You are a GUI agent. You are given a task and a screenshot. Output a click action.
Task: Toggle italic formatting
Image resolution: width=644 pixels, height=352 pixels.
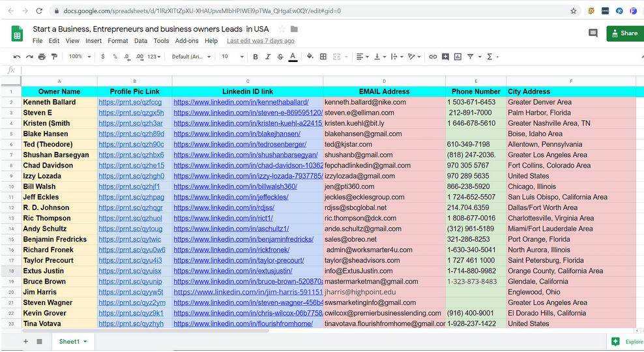point(267,57)
